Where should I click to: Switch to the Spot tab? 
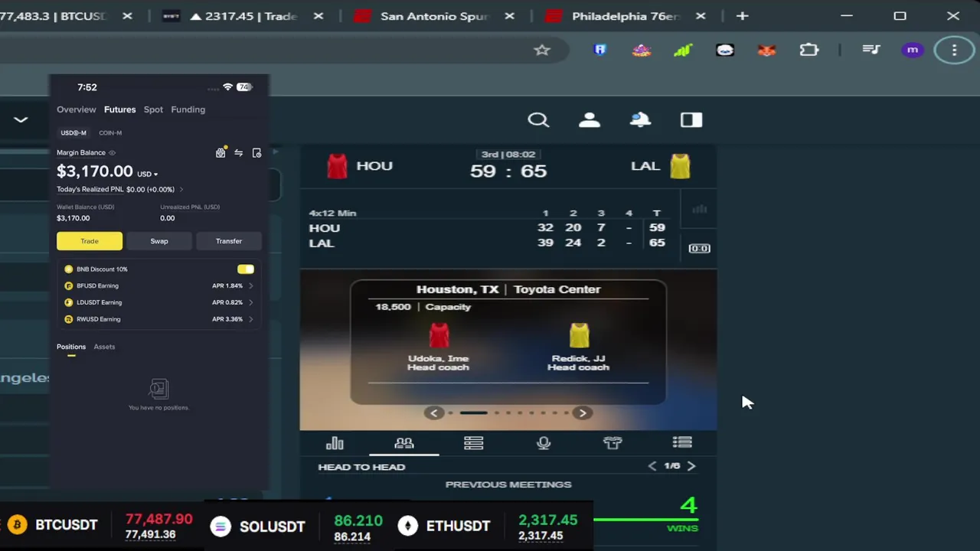pos(153,109)
